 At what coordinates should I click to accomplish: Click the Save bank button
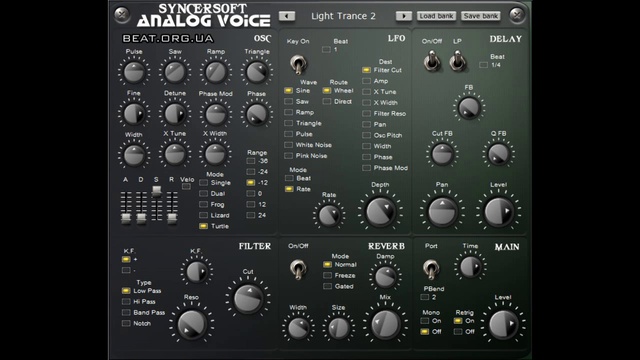click(480, 16)
